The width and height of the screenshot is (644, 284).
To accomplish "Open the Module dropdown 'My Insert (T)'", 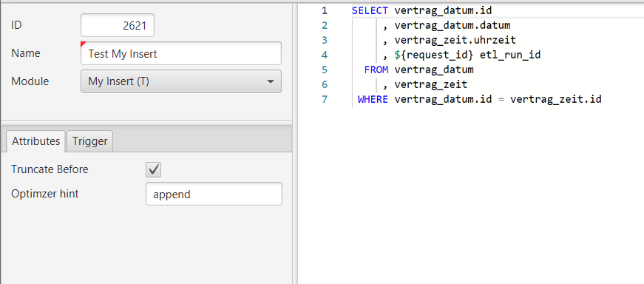I will (x=181, y=81).
